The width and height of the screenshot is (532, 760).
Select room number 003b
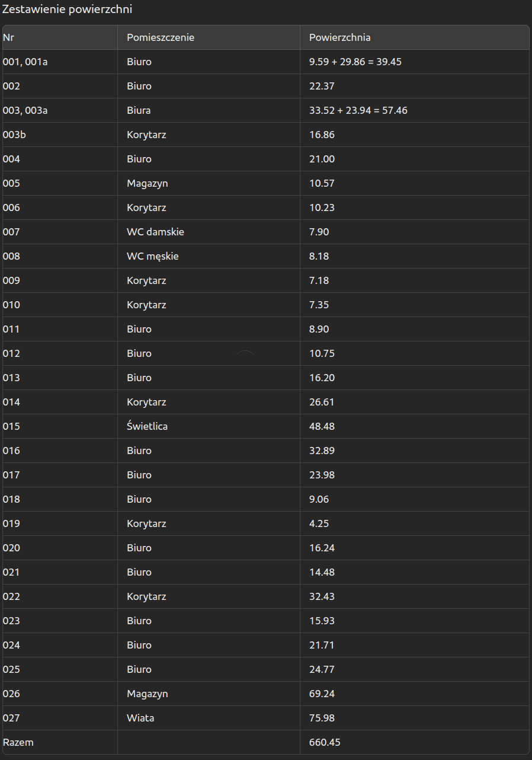click(14, 135)
